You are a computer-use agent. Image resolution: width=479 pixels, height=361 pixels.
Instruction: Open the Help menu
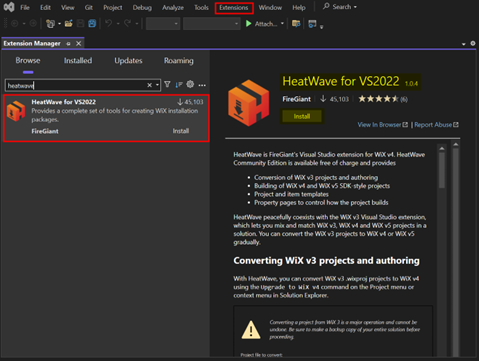299,7
